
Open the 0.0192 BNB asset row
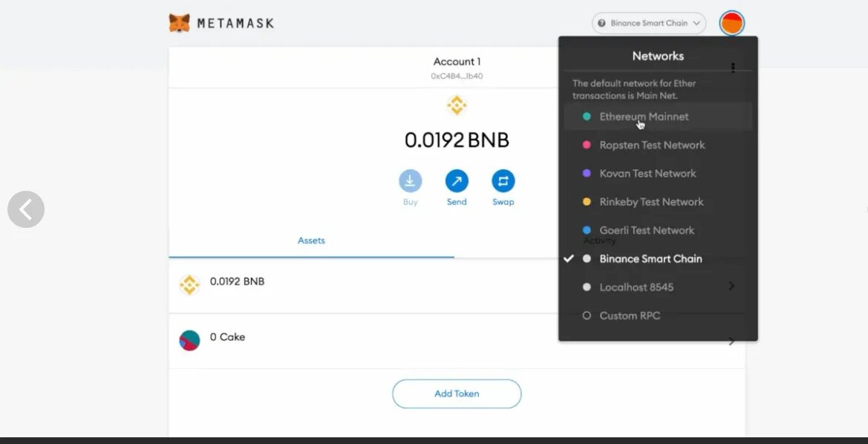[x=457, y=286]
